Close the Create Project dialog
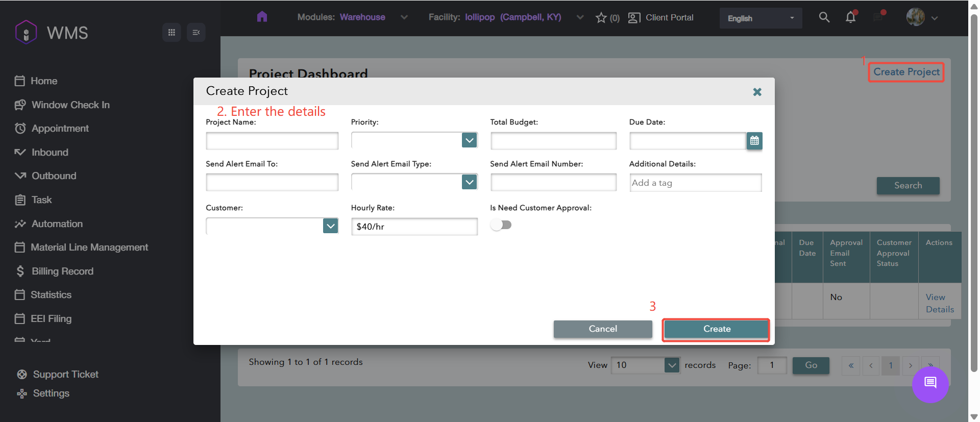Viewport: 980px width, 422px height. click(x=757, y=92)
